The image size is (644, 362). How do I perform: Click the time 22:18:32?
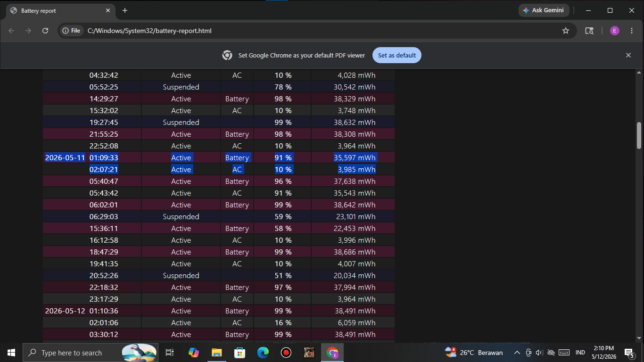(104, 287)
